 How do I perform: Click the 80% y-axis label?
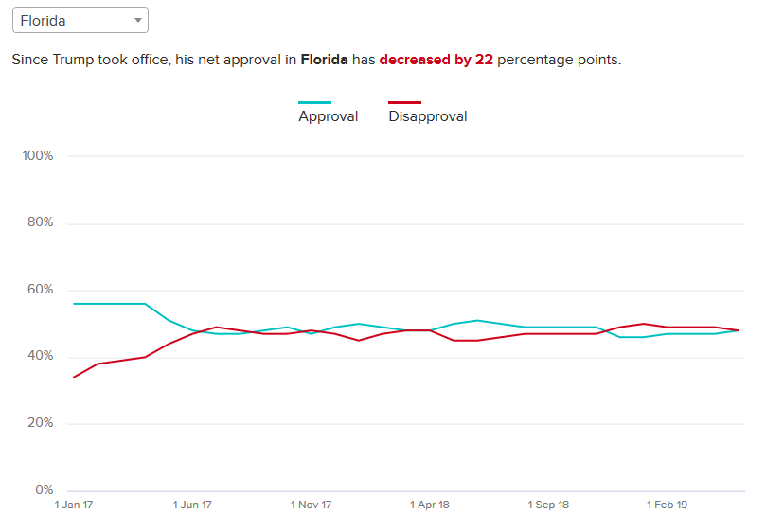click(41, 222)
